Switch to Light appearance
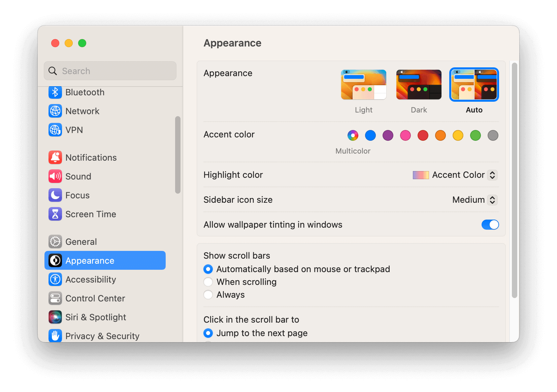Viewport: 557px width, 392px height. click(363, 85)
